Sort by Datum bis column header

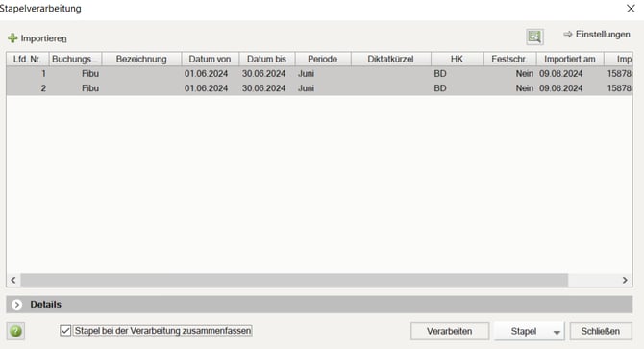pos(266,59)
